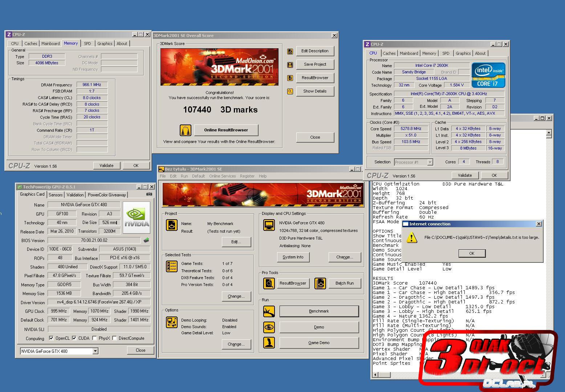Click the CPU-Z Memory window title icon
Viewport: 565px width, 392px height.
(9, 34)
